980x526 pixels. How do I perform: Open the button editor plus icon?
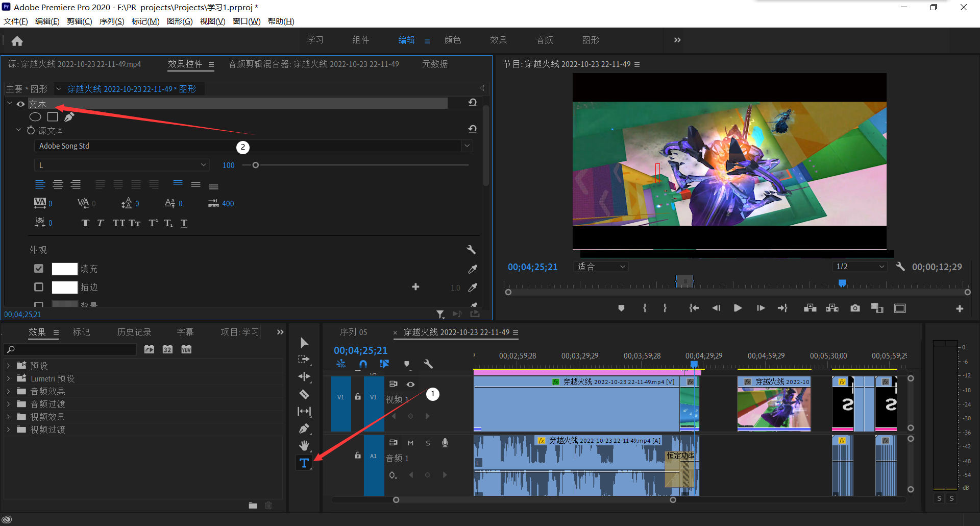click(x=960, y=308)
